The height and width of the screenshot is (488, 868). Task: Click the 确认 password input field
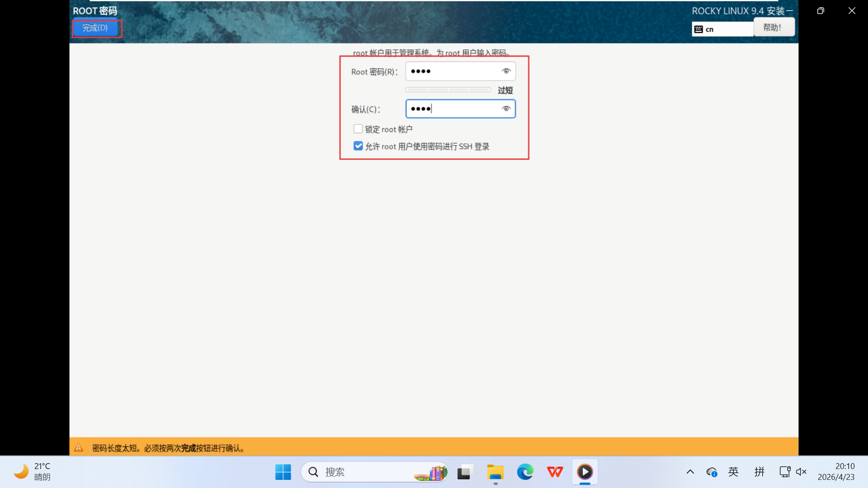pos(452,109)
